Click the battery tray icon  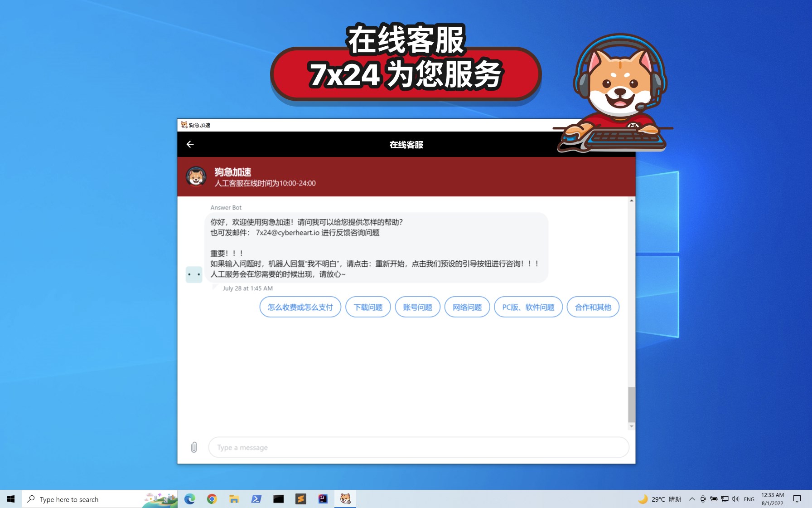(714, 499)
